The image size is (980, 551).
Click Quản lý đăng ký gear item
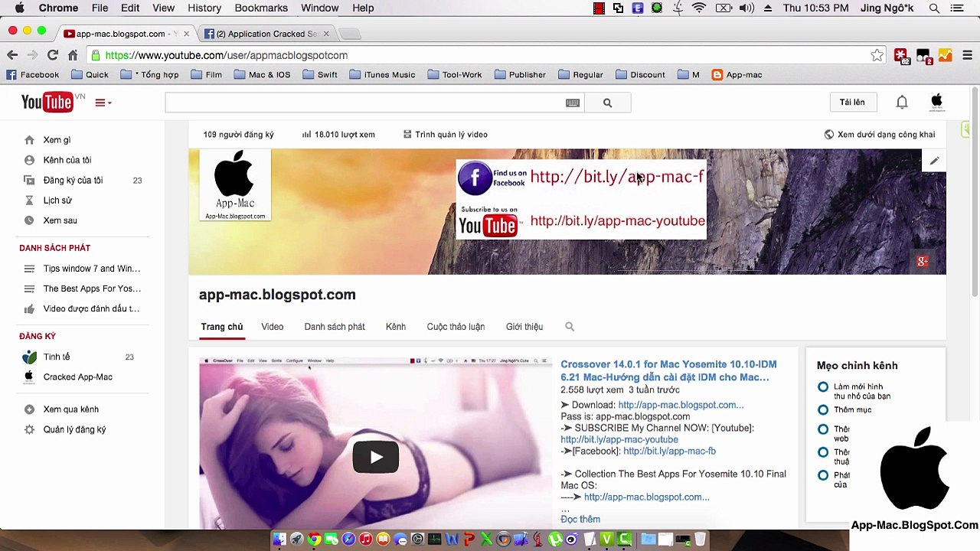74,429
